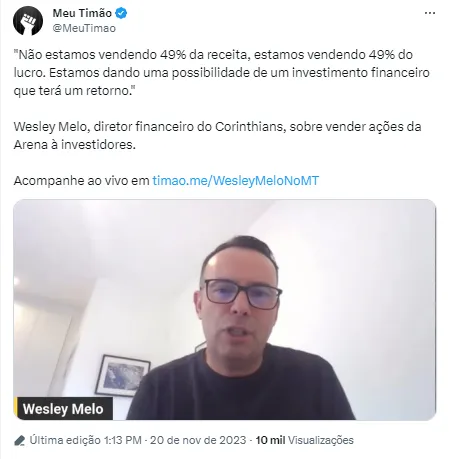Open the 1:13 PM timestamp
This screenshot has width=449, height=459.
coord(123,440)
